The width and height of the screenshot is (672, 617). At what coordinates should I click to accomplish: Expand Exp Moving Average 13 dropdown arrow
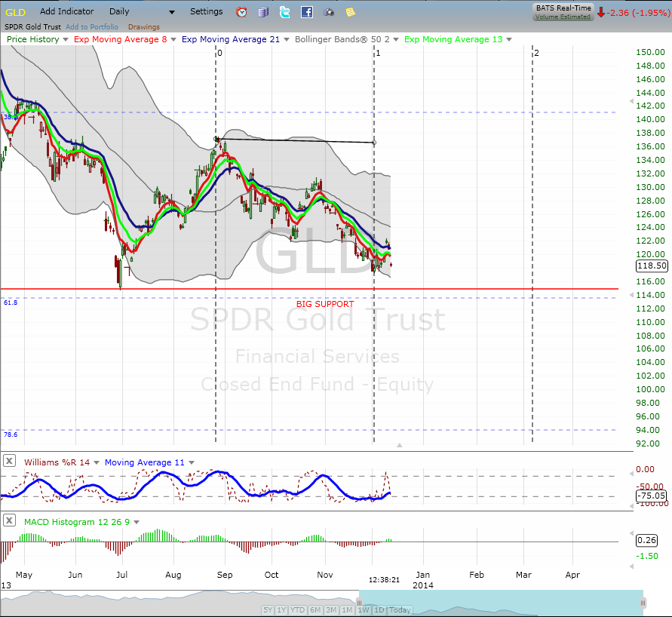point(509,39)
